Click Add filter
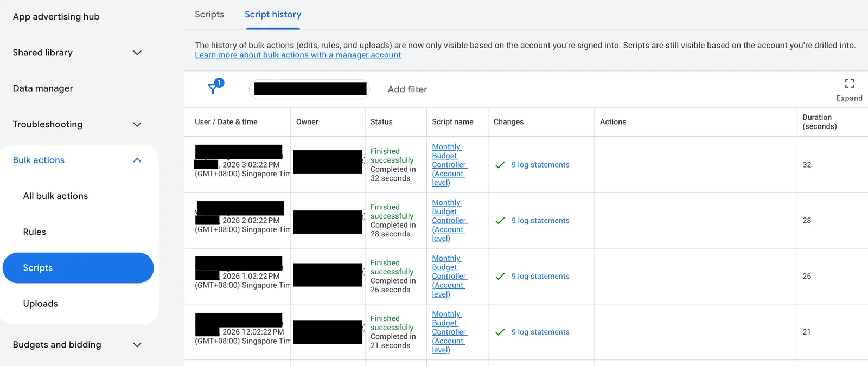This screenshot has width=868, height=366. pos(407,89)
